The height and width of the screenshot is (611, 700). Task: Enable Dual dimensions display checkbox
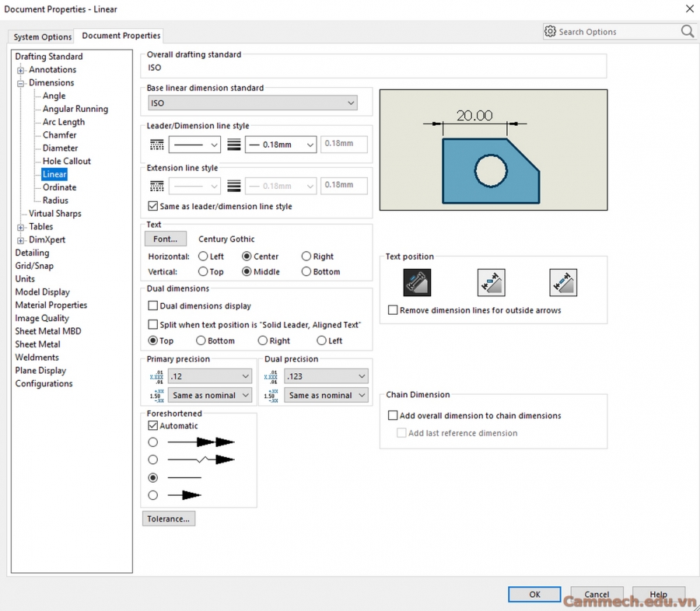[x=152, y=305]
